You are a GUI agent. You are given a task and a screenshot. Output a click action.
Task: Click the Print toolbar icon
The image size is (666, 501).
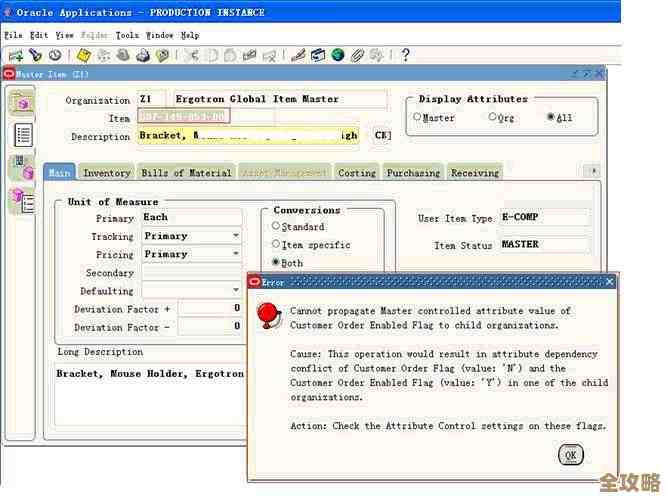(143, 55)
